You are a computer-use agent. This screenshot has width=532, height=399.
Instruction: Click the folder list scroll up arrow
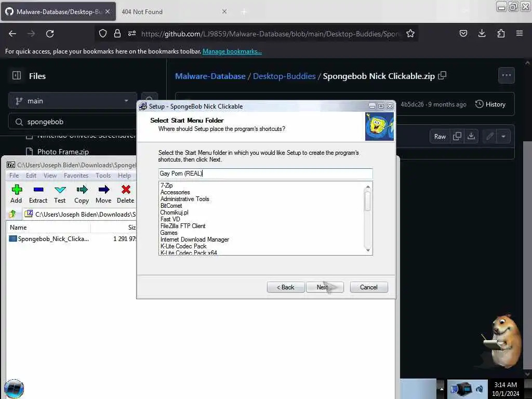point(368,187)
